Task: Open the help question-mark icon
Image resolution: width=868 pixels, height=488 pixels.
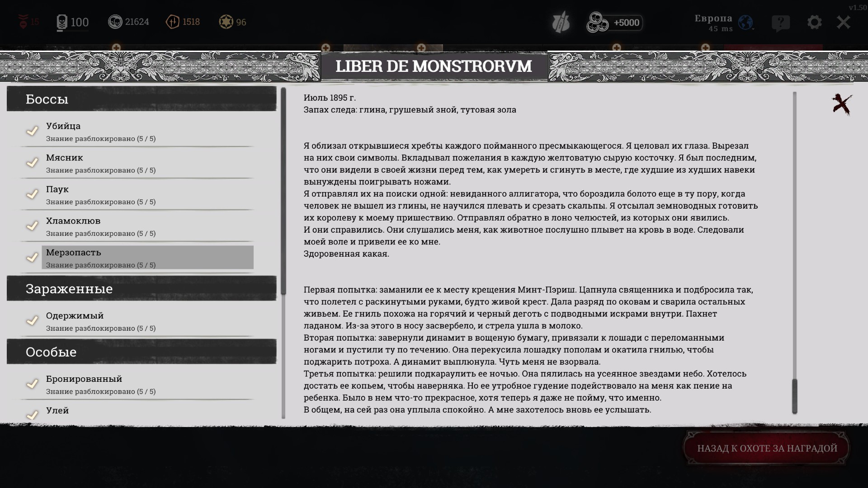Action: tap(781, 23)
